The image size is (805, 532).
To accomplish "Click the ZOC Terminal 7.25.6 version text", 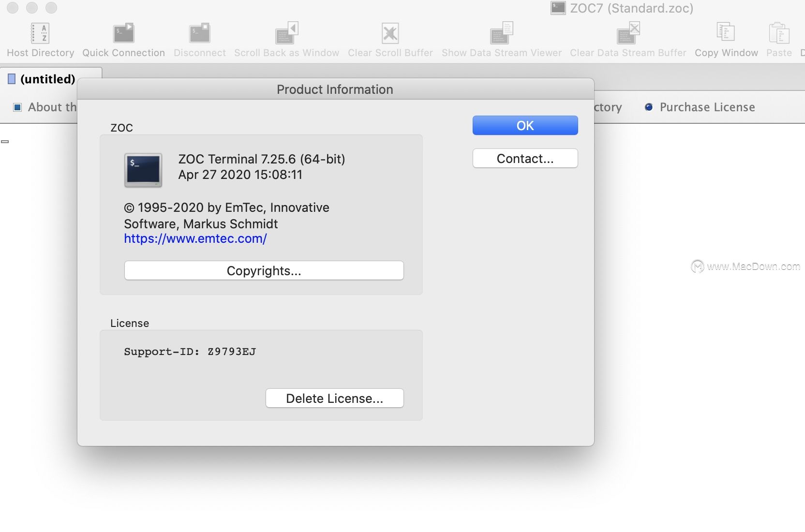I will pos(262,159).
